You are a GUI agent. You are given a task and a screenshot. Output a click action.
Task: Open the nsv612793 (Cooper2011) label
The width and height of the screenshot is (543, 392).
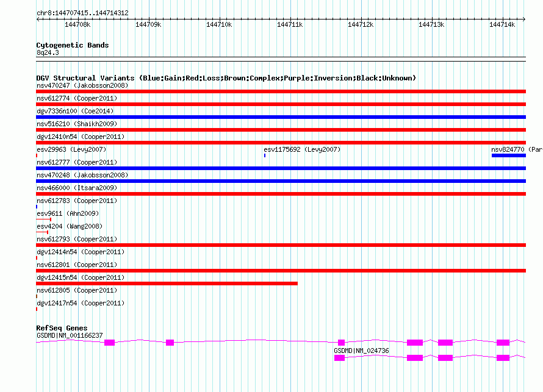77,239
